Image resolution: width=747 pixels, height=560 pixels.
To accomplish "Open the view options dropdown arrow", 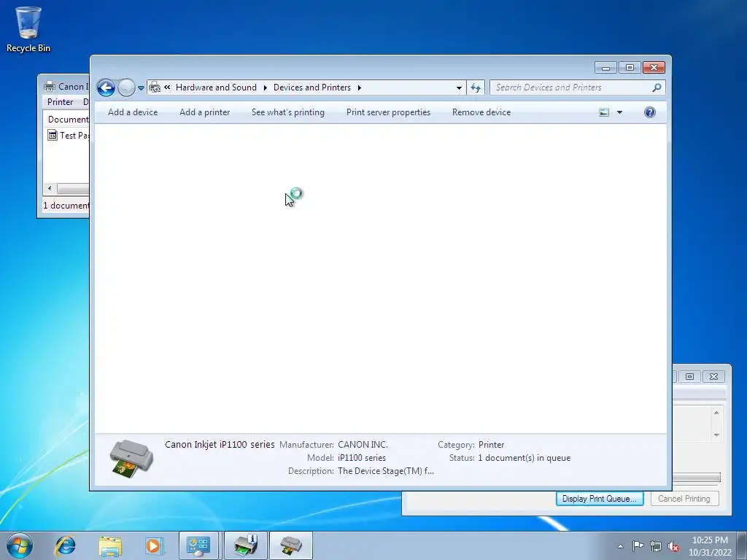I will [620, 112].
